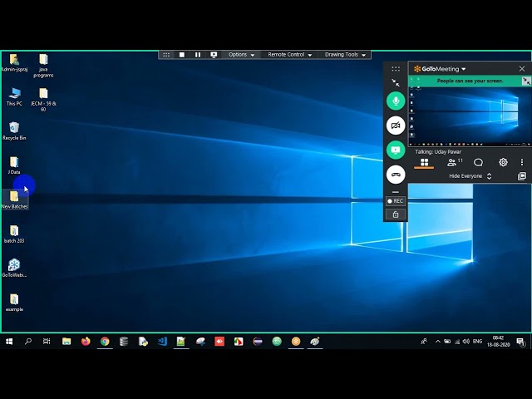Launch Firefox from the taskbar
The width and height of the screenshot is (532, 399).
pyautogui.click(x=86, y=342)
